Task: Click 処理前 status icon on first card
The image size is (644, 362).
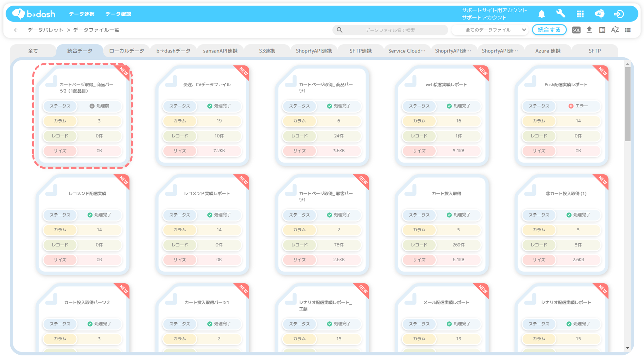Action: [92, 106]
